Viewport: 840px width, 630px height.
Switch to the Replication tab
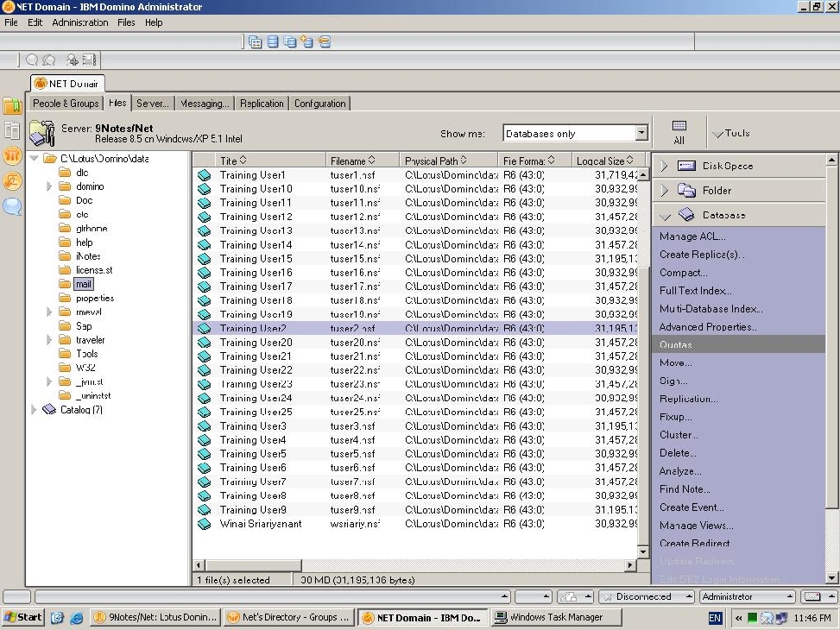pyautogui.click(x=262, y=104)
